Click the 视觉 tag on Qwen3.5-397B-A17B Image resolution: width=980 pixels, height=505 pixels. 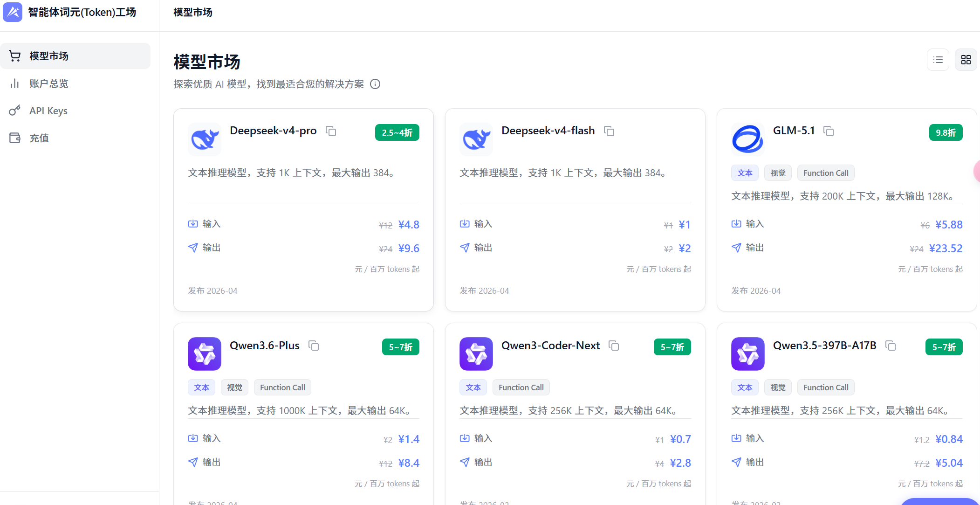pos(778,387)
